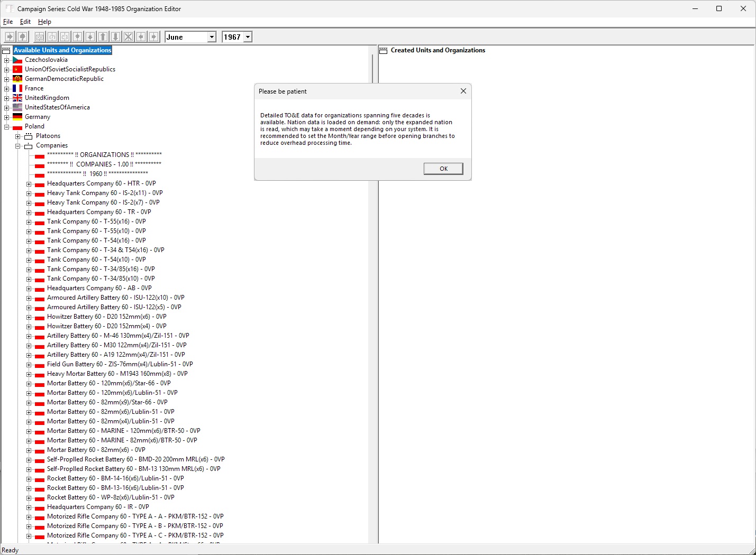
Task: Click the UnitedStatesOfAmerica flag icon
Action: coord(17,107)
